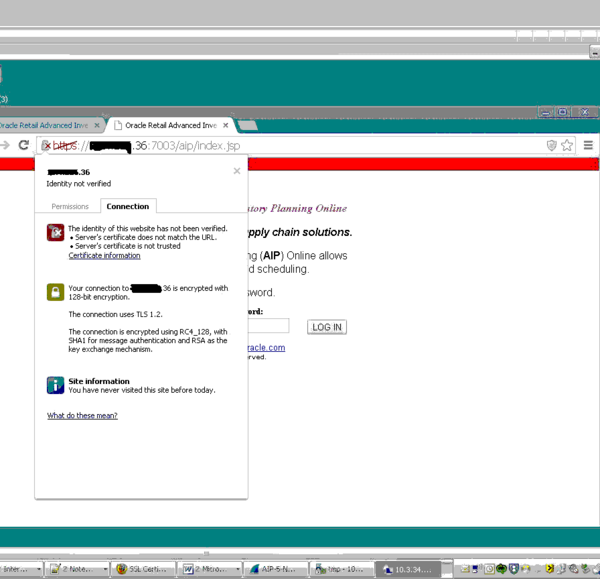Open the Chrome hamburger menu
This screenshot has width=600, height=579.
588,145
